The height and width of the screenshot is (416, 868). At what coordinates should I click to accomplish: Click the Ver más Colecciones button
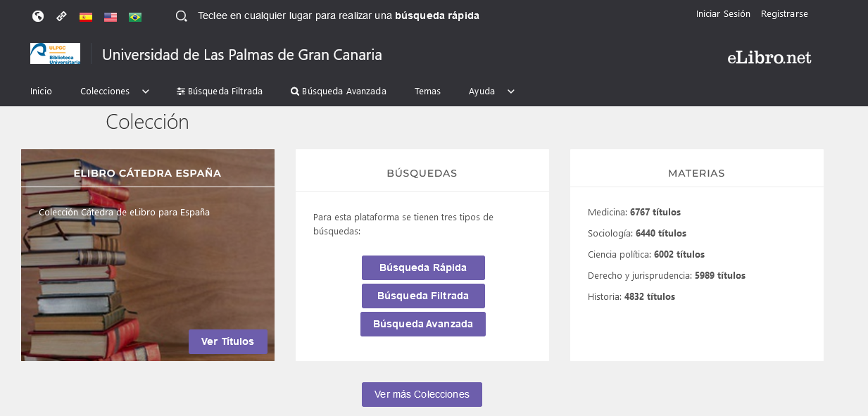[x=422, y=394]
